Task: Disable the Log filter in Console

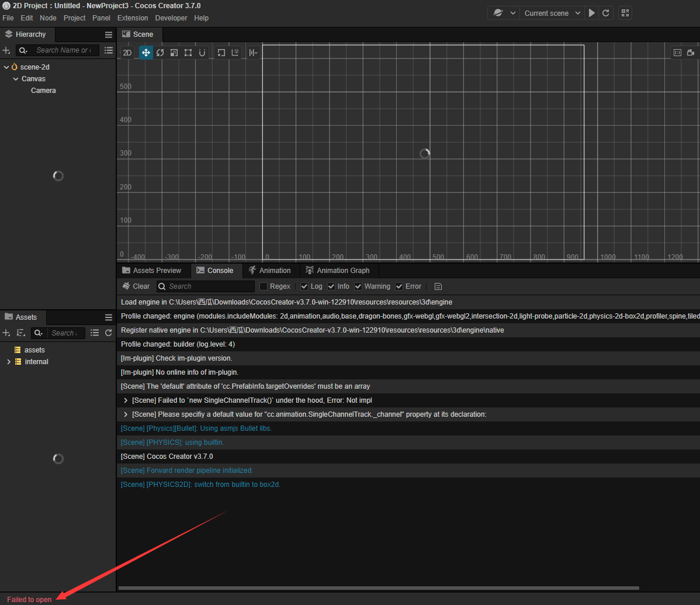Action: point(304,286)
